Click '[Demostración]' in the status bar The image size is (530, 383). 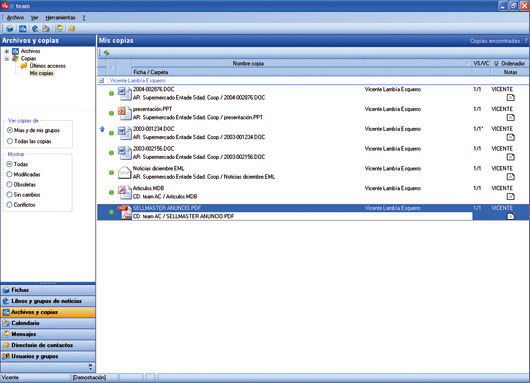coord(89,378)
